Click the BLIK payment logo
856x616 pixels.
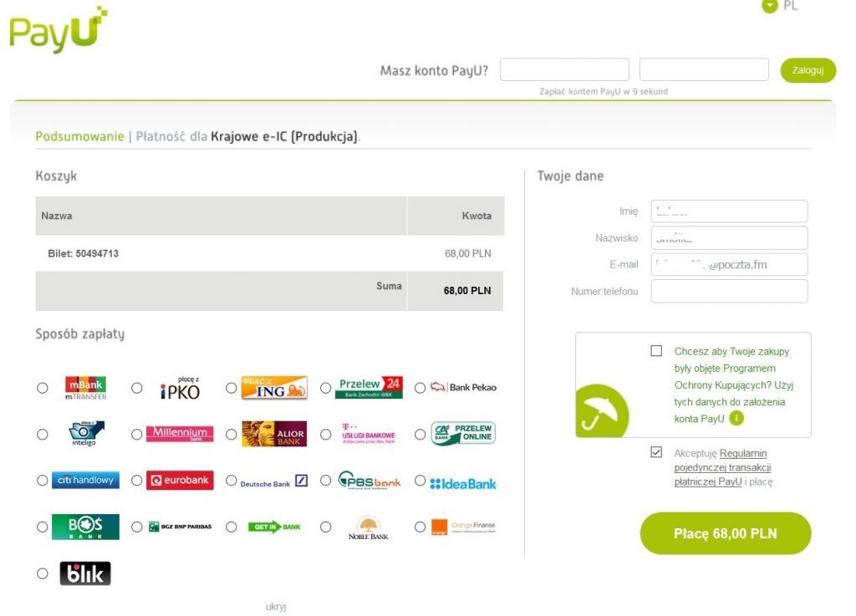point(85,573)
